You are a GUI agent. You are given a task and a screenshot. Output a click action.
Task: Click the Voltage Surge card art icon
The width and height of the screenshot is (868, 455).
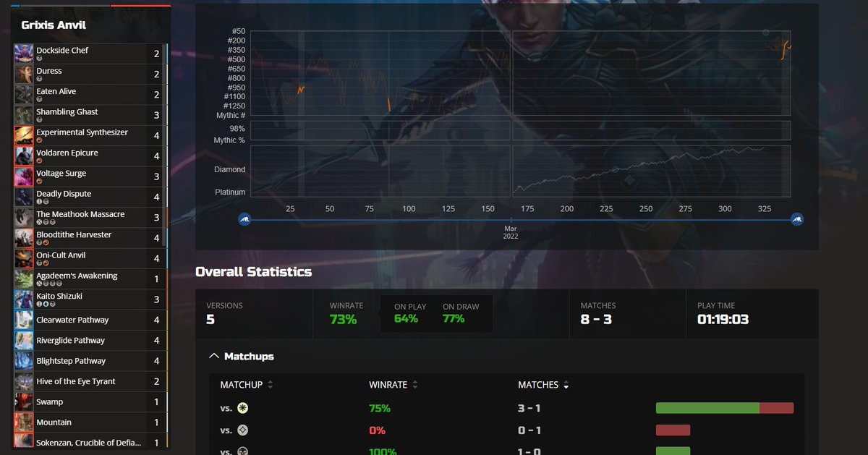coord(24,177)
